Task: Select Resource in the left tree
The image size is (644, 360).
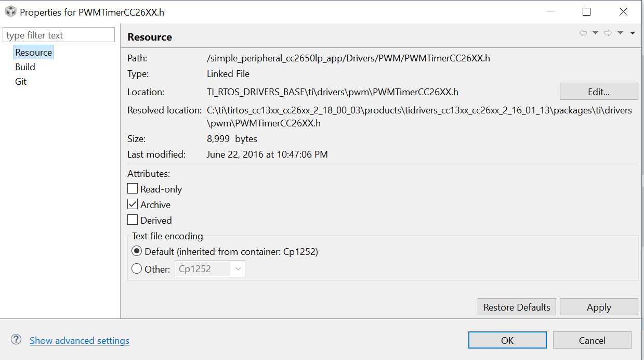Action: (x=34, y=53)
